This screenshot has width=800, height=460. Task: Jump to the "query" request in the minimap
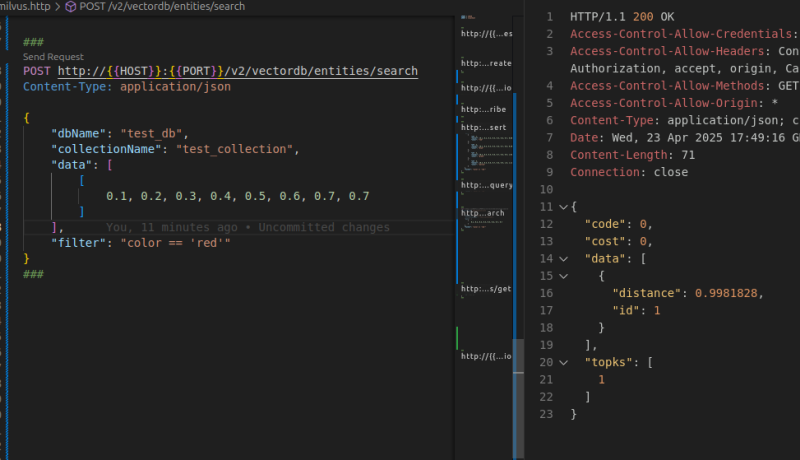pyautogui.click(x=488, y=185)
